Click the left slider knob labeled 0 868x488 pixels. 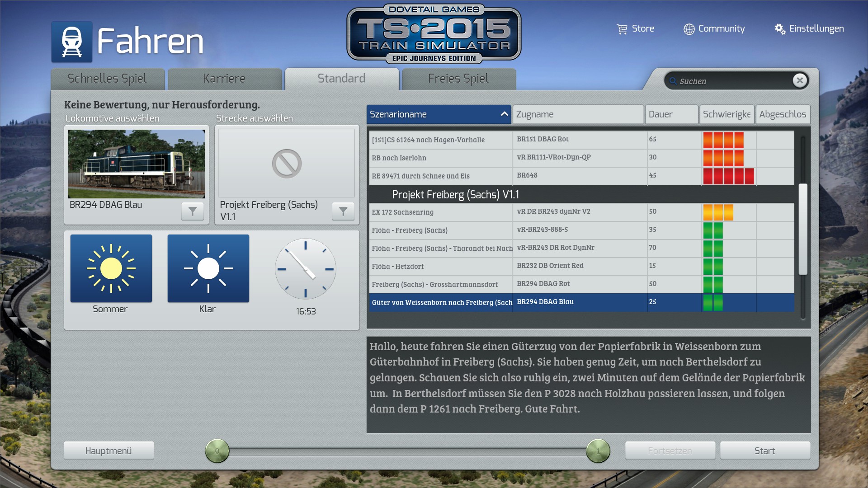click(217, 450)
